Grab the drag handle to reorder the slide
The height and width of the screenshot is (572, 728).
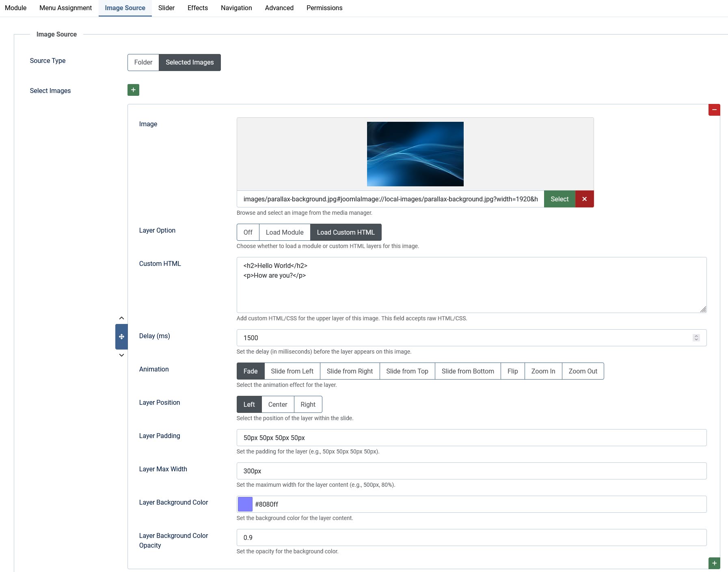coord(121,336)
